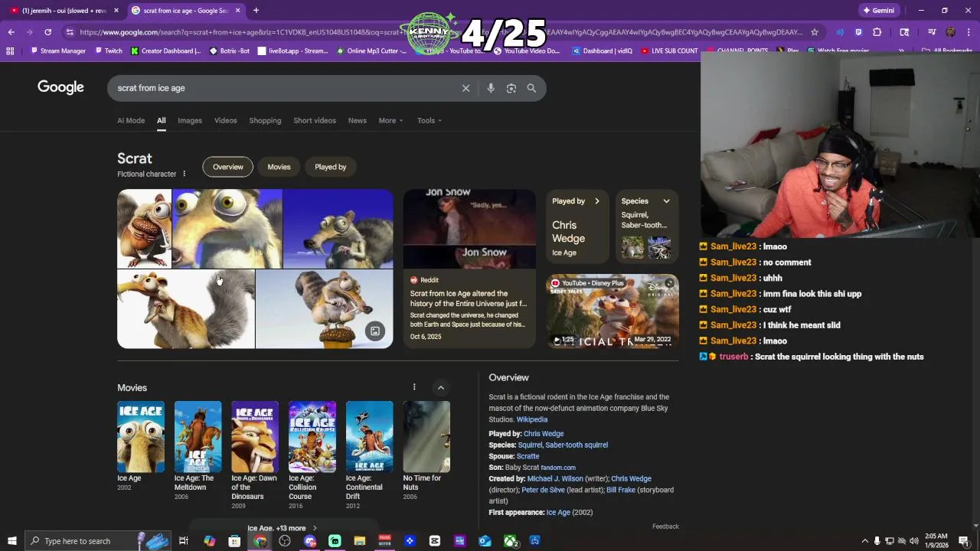980x551 pixels.
Task: Click the browser back arrow
Action: tap(11, 32)
